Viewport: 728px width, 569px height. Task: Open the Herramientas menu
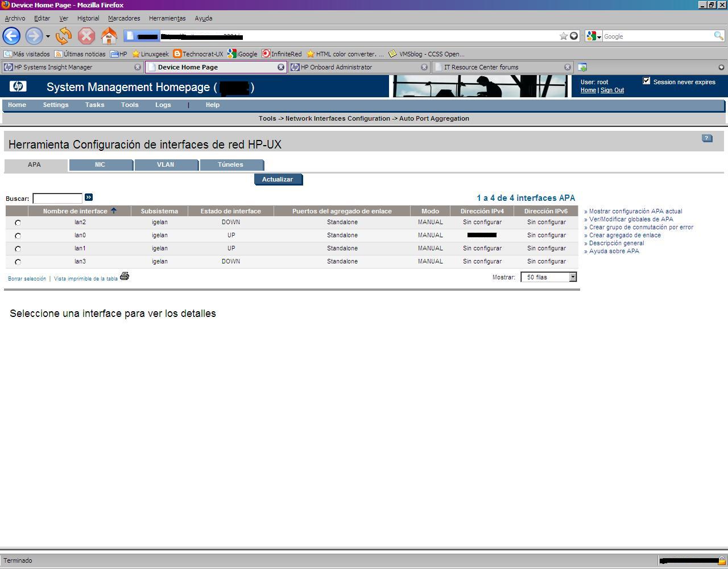167,18
